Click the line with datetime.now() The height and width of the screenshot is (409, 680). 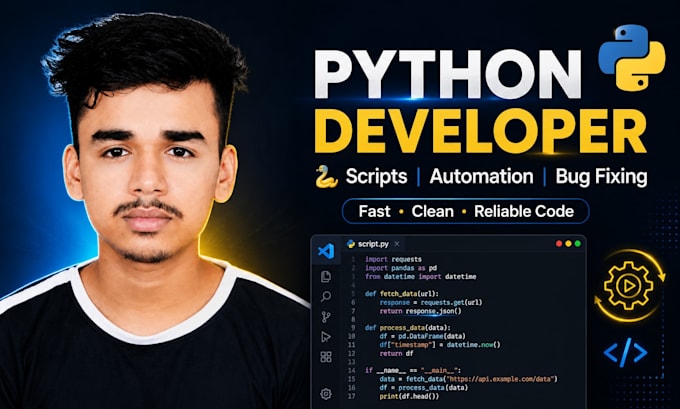pos(440,345)
